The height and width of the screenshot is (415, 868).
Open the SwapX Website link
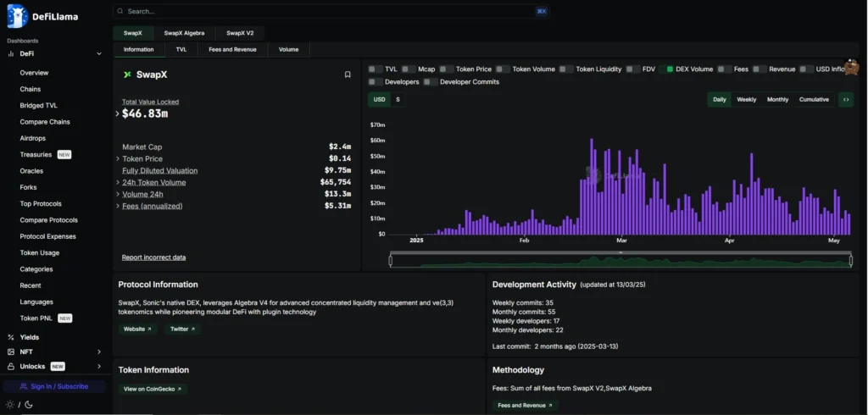137,329
